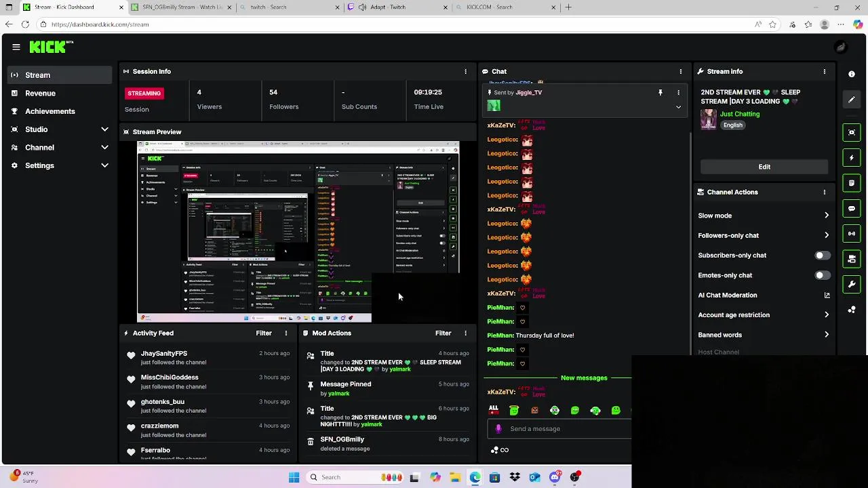Click the Stream Preview thumbnail
Viewport: 868px width, 488px height.
coord(298,232)
